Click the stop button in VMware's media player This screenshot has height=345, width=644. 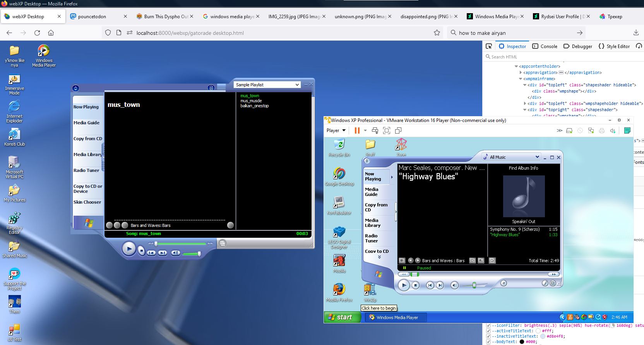(x=416, y=285)
